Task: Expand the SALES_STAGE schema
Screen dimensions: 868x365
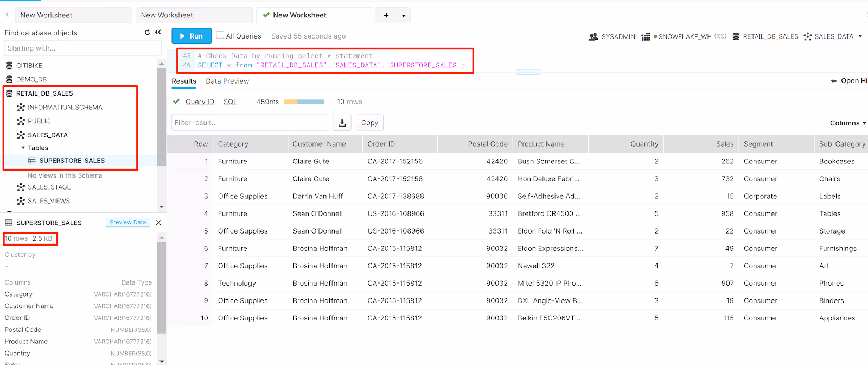Action: point(49,187)
